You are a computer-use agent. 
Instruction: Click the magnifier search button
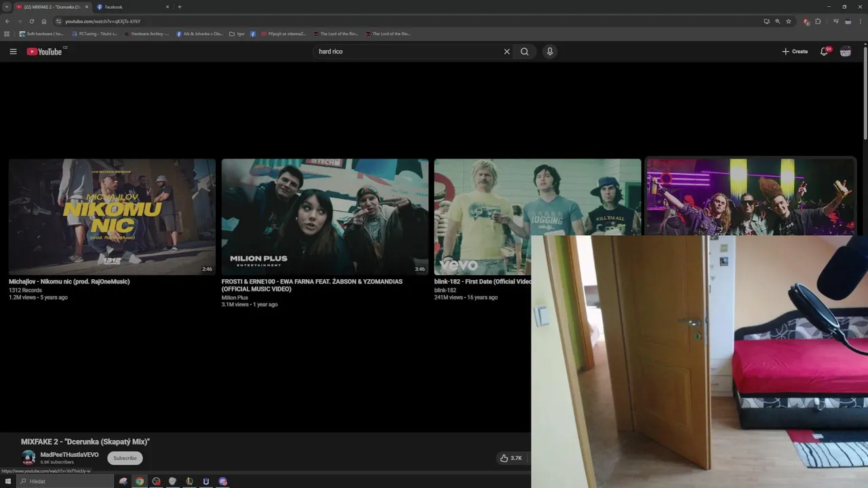(x=525, y=52)
